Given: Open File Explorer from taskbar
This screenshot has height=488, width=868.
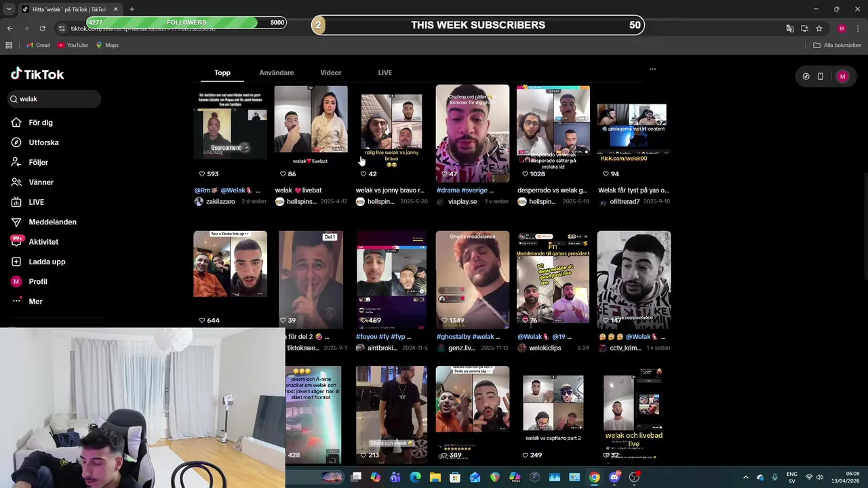Looking at the screenshot, I should (435, 477).
